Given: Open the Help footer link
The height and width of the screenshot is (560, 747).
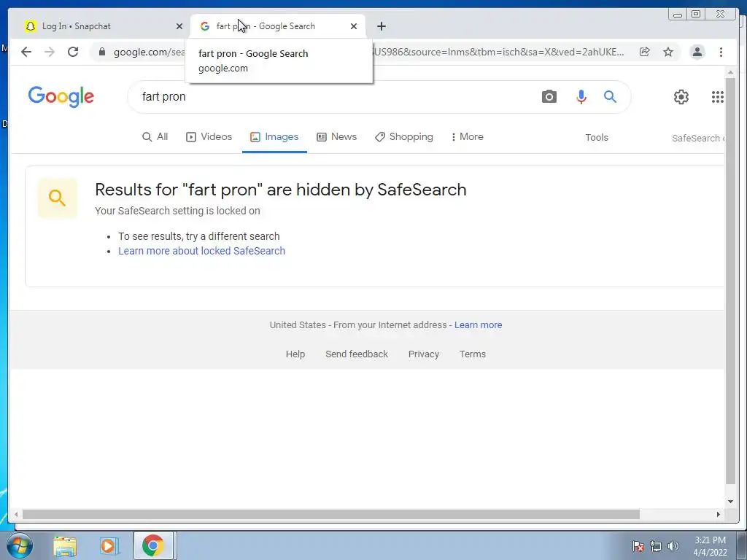Looking at the screenshot, I should click(295, 354).
